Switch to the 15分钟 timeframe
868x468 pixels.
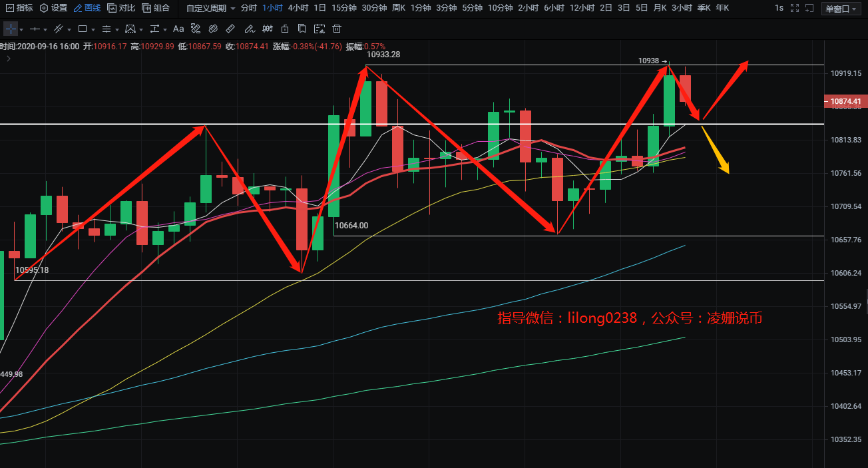pyautogui.click(x=343, y=8)
